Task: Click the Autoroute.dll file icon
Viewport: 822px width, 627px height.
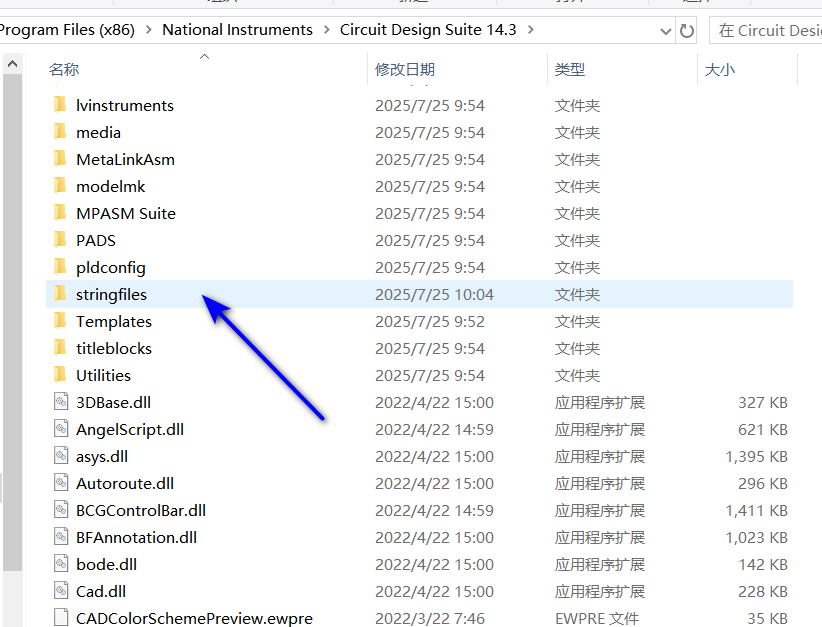Action: click(61, 483)
